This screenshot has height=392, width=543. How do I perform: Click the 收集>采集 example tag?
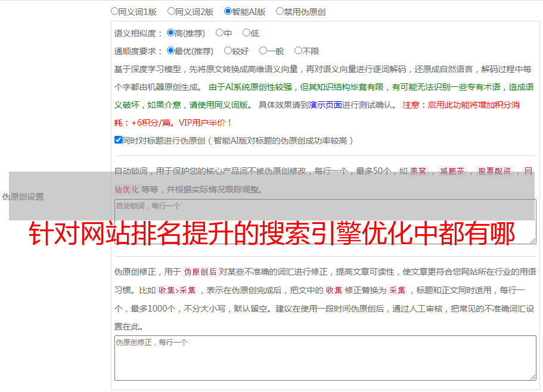(177, 290)
